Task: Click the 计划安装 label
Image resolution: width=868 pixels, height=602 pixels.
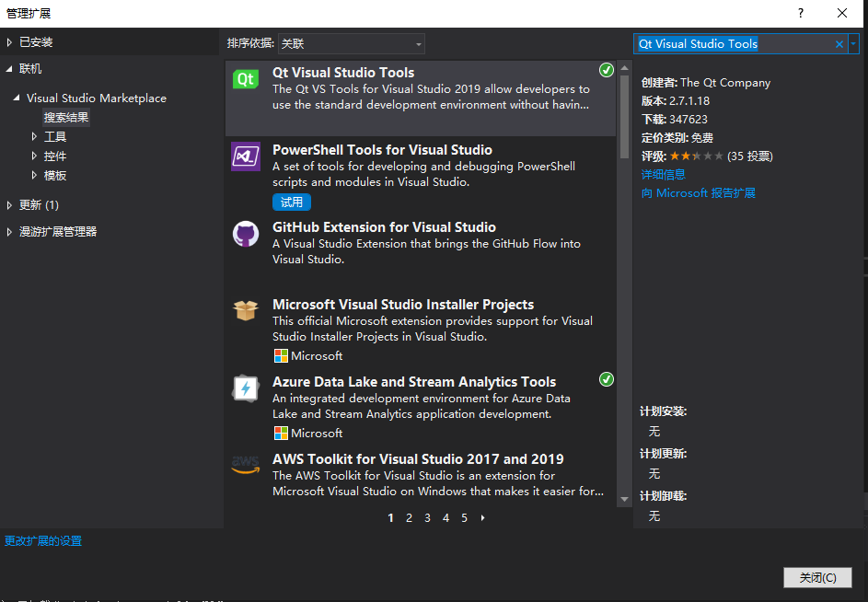Action: pos(663,411)
